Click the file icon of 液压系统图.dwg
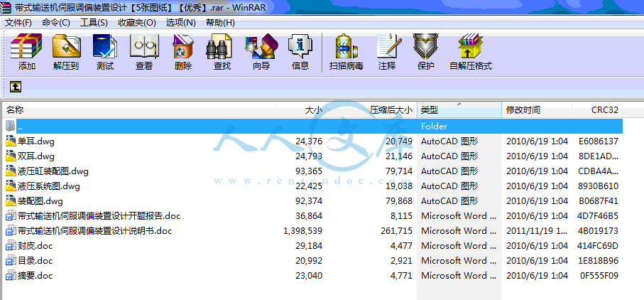The width and height of the screenshot is (644, 300). pos(11,186)
